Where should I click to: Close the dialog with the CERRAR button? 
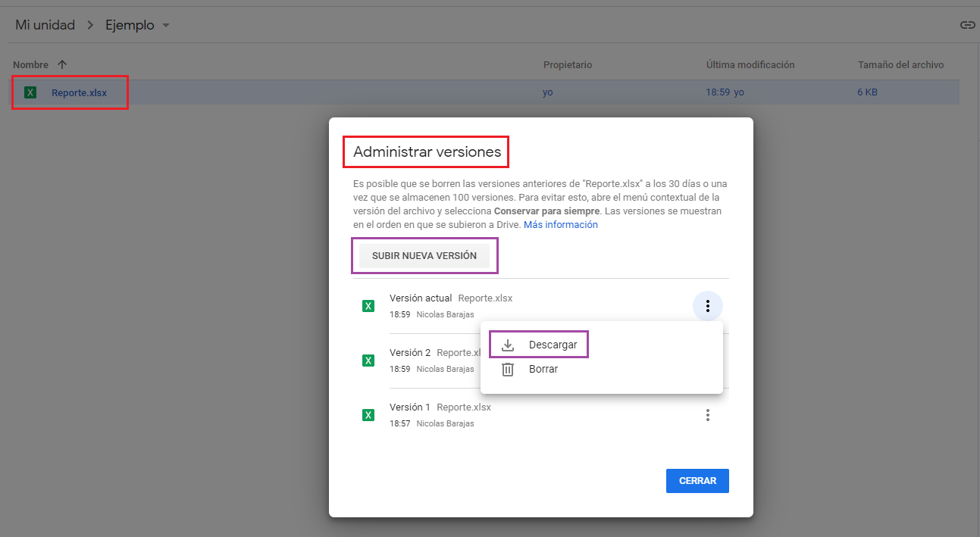pos(697,481)
